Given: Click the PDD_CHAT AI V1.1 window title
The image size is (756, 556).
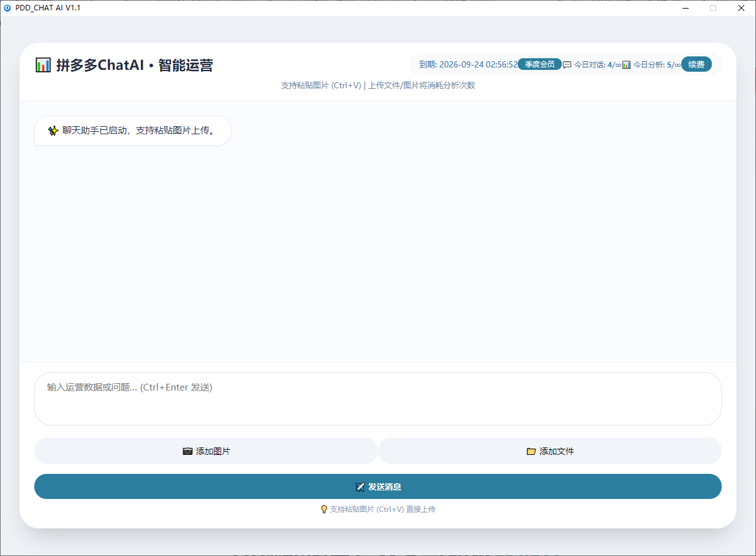Looking at the screenshot, I should [x=48, y=8].
